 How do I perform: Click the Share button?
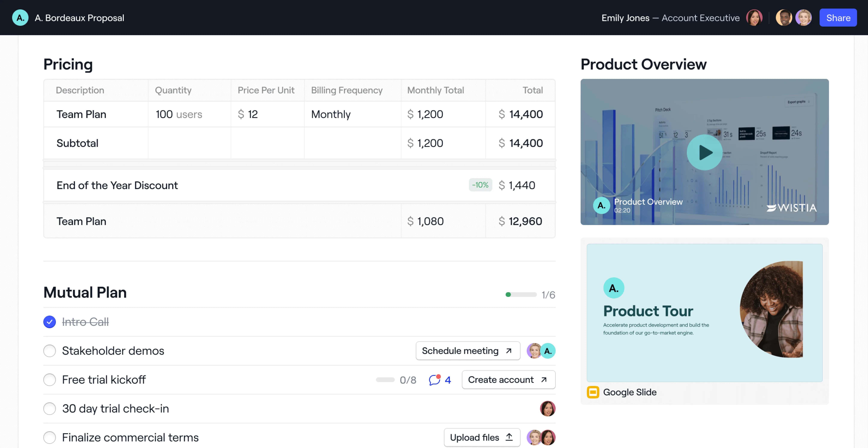click(838, 18)
